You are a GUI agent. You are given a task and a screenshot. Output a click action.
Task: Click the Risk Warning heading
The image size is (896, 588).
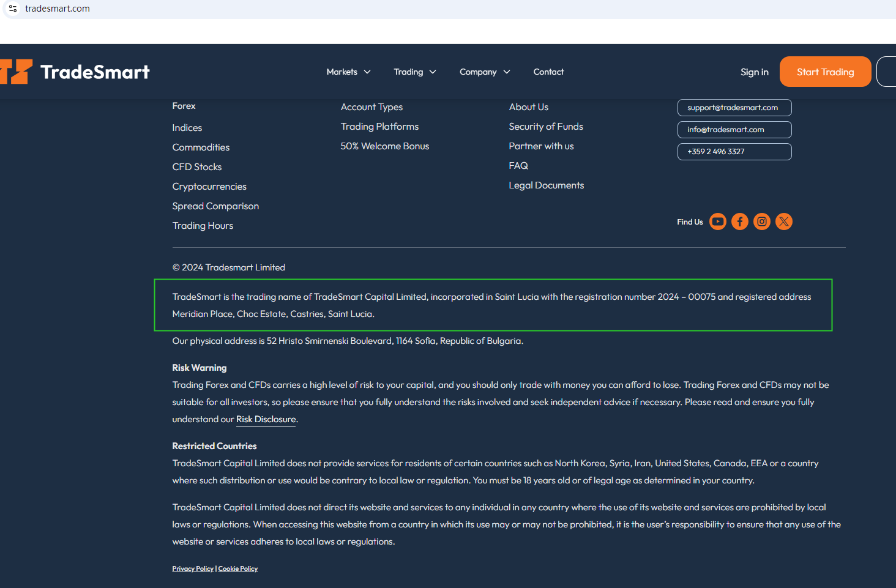[x=200, y=368]
